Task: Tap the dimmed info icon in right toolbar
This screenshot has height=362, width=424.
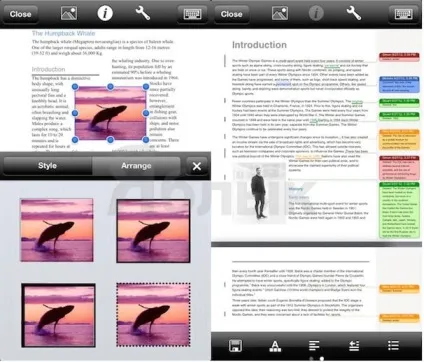Action: point(316,13)
